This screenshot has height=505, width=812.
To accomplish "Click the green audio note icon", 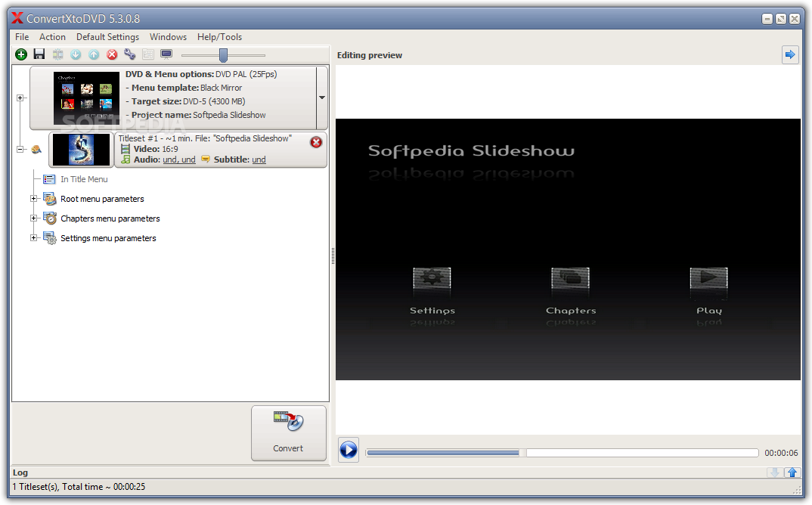I will coord(126,160).
